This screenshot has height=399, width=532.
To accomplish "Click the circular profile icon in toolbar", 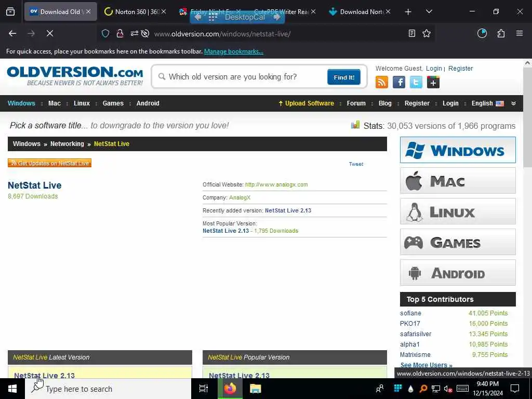I will pos(482,33).
